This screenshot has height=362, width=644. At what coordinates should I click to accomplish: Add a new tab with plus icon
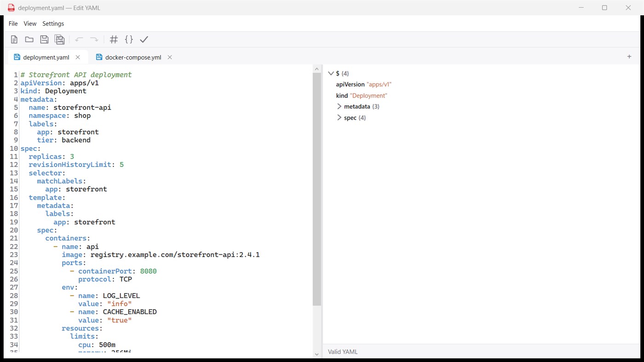629,57
